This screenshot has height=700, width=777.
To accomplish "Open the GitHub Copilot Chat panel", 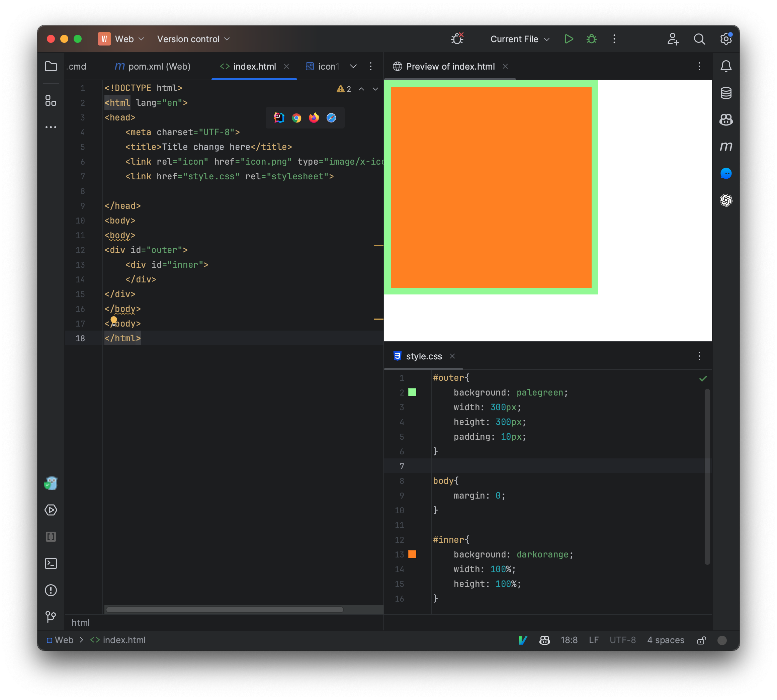I will click(x=726, y=120).
